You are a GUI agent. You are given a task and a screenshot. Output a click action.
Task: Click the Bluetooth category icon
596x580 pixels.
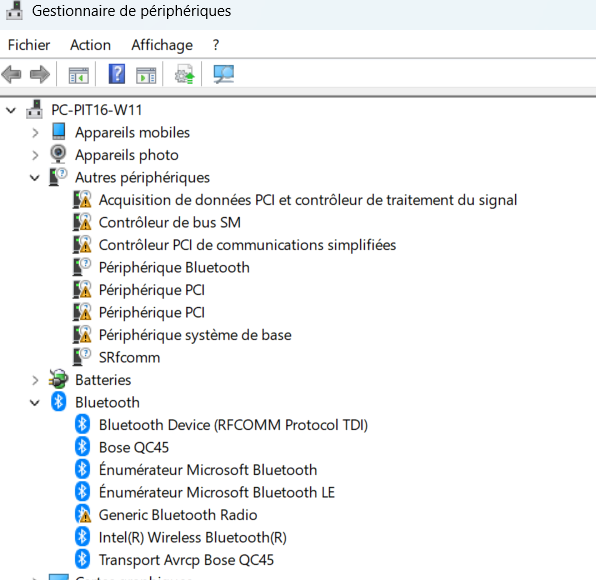59,402
